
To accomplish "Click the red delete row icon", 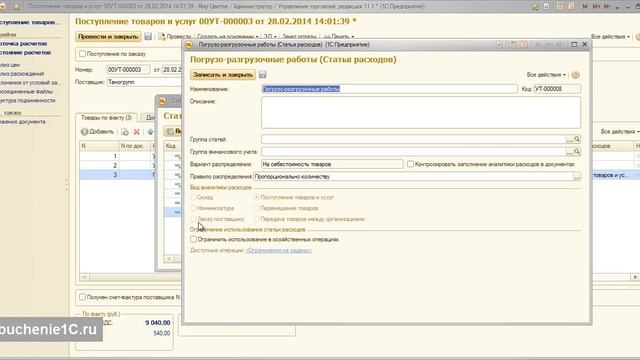I will pyautogui.click(x=137, y=132).
